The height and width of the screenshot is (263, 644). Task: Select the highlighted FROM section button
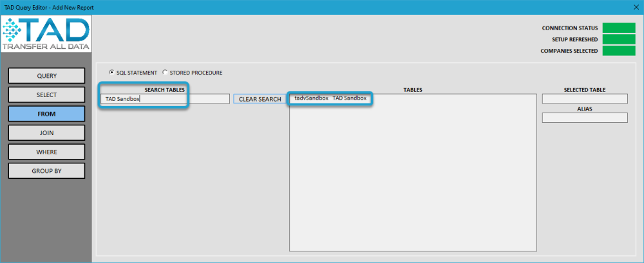click(47, 114)
